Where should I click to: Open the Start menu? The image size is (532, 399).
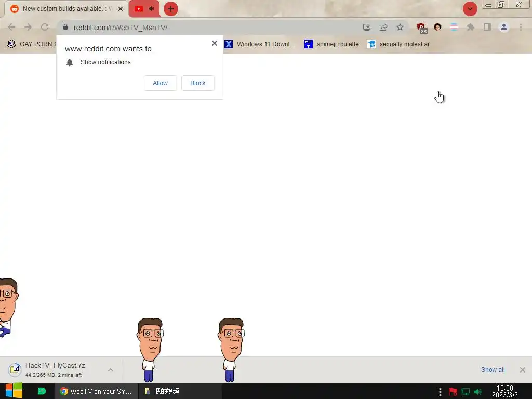pyautogui.click(x=14, y=391)
